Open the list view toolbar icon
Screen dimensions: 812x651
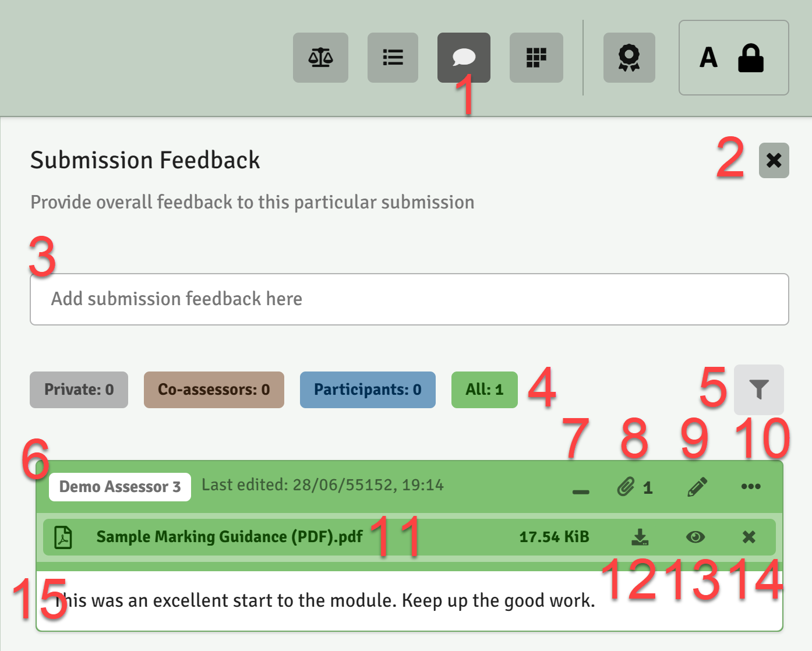click(393, 58)
